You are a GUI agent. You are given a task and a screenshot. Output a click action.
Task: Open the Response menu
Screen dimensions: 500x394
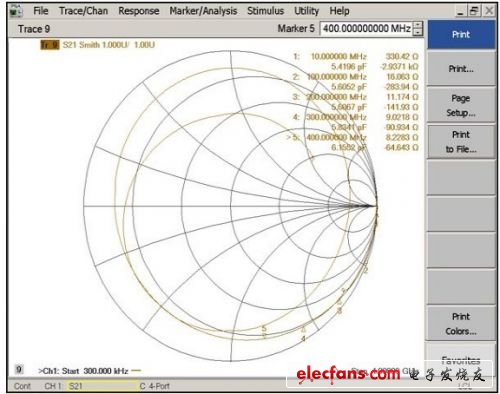(139, 11)
